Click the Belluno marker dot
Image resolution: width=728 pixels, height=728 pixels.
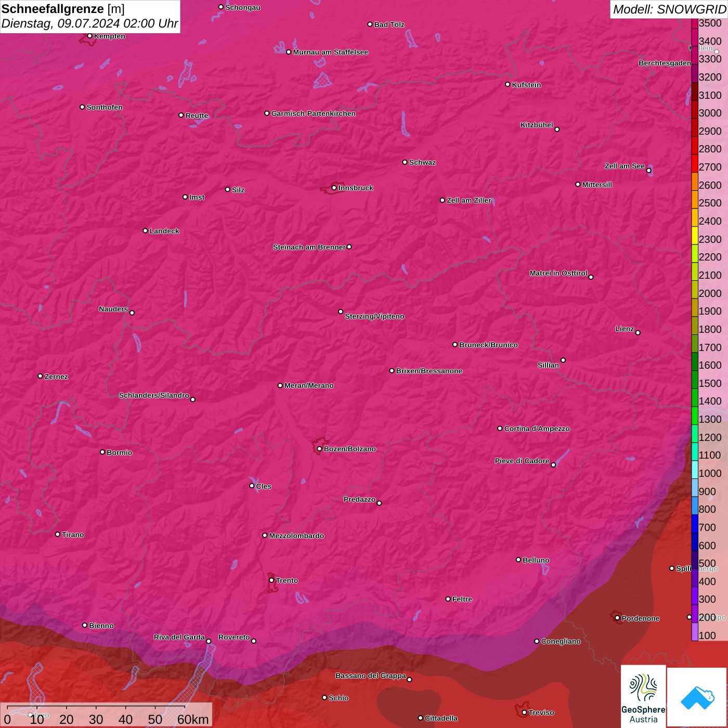coord(518,560)
